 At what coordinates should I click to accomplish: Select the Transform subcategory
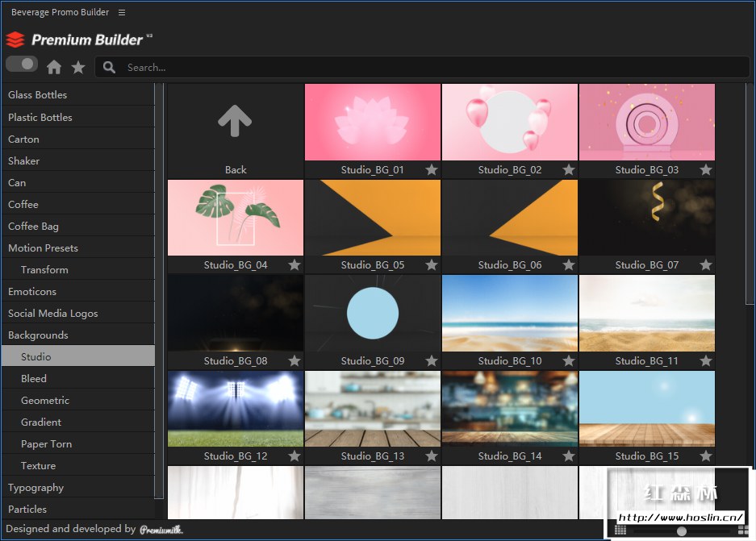78,269
